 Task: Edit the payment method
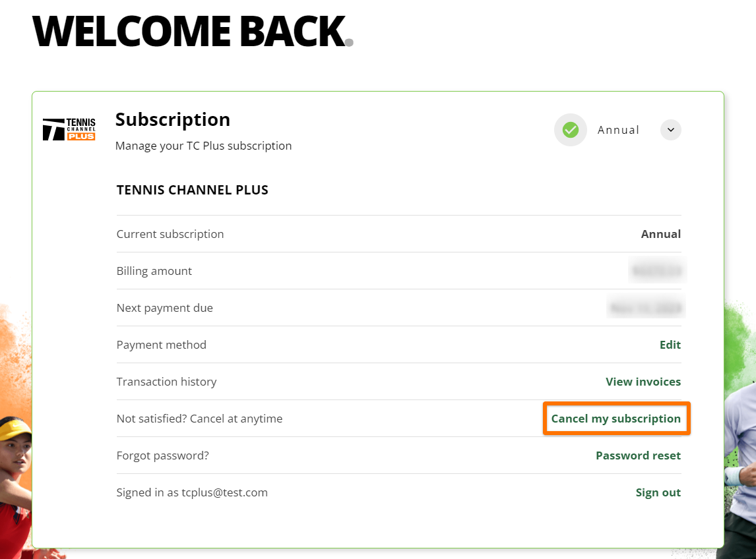(x=670, y=345)
